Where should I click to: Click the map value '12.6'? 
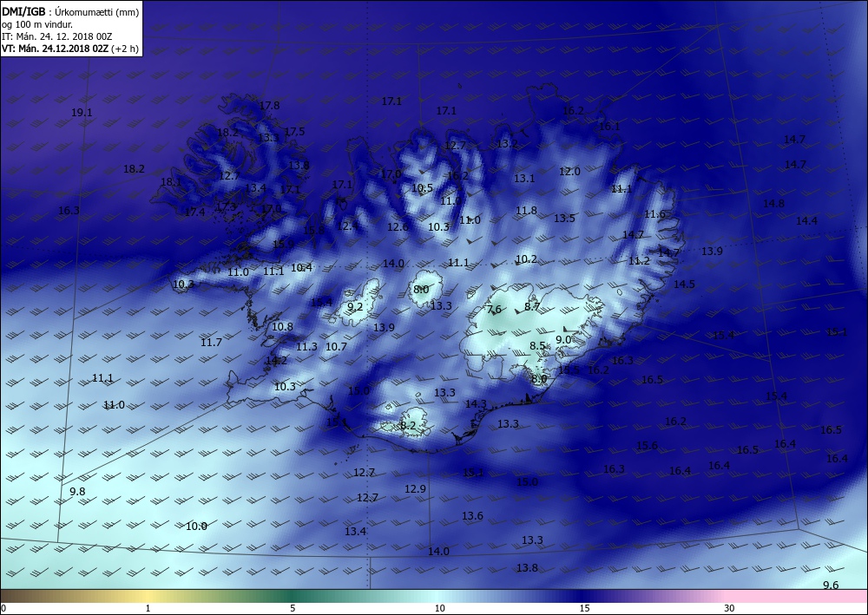398,226
